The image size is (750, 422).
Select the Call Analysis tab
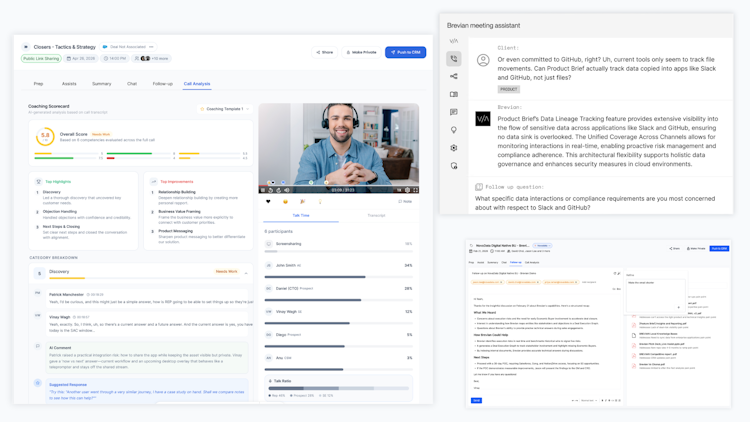tap(197, 84)
